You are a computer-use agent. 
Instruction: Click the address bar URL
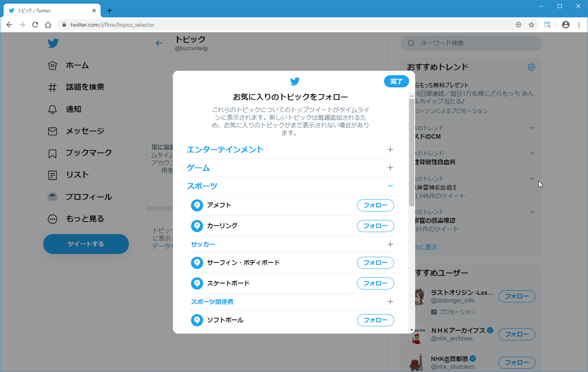click(x=112, y=25)
